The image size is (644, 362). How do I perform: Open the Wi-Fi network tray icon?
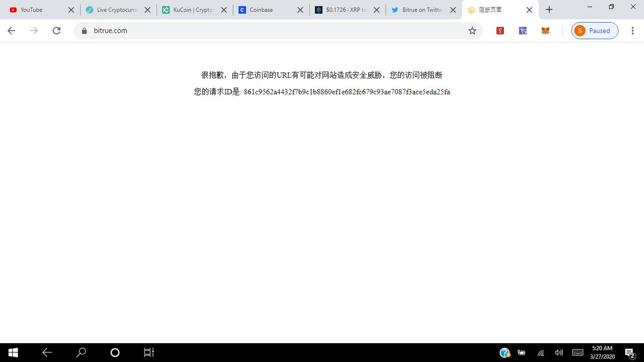[x=541, y=352]
